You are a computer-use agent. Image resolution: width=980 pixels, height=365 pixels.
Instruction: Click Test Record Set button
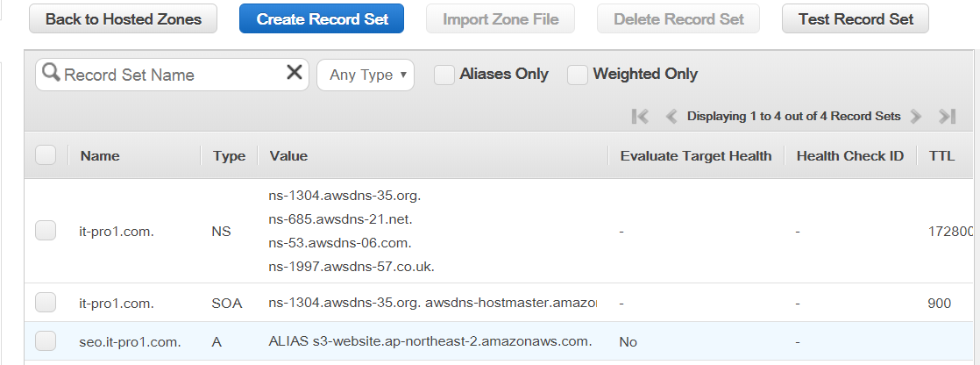click(856, 18)
